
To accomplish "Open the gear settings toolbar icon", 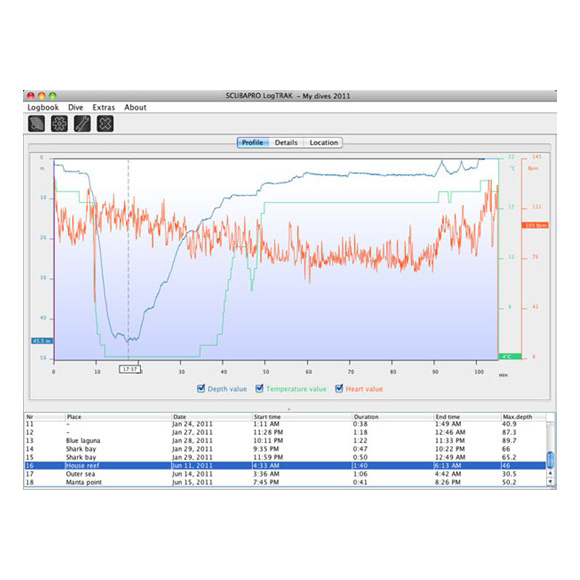I will pos(59,124).
